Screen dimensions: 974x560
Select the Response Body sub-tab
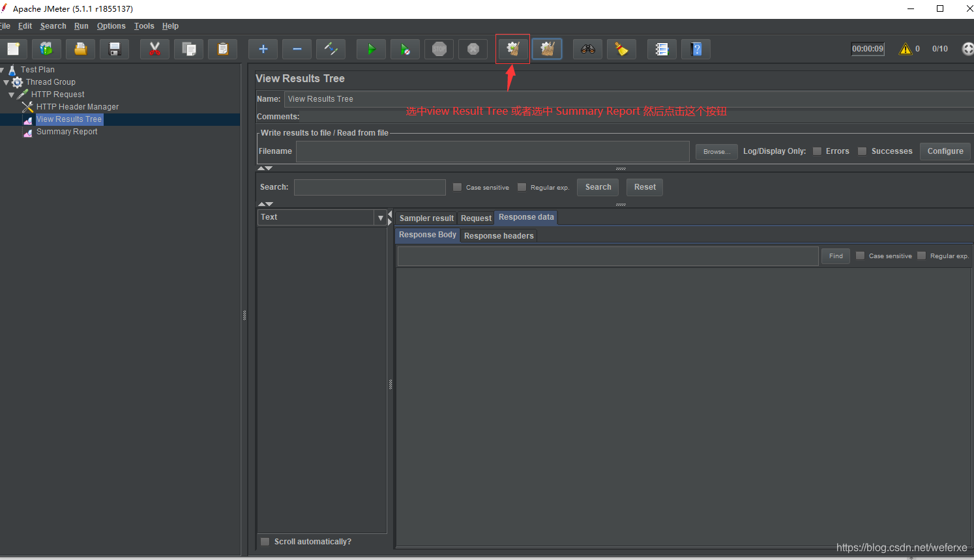pos(428,235)
